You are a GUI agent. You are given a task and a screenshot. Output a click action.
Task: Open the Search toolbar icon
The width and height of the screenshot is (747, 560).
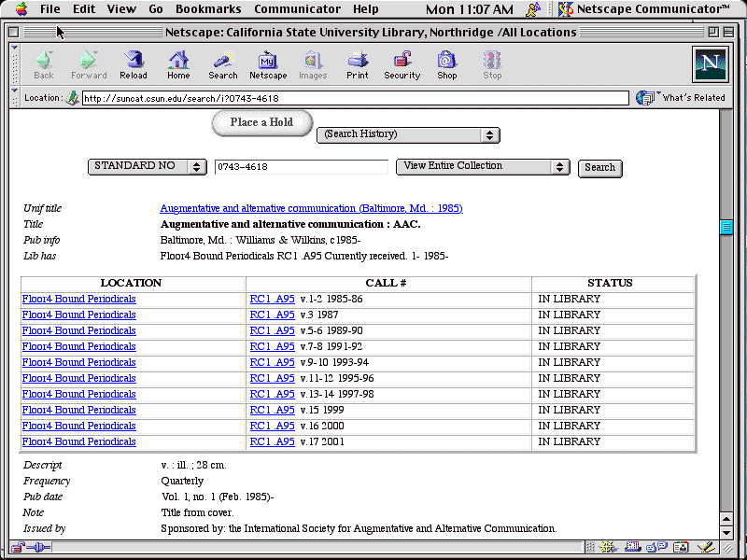pos(223,64)
